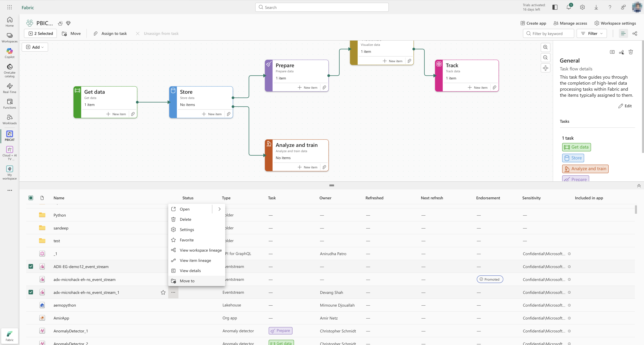Open Real-Time hub in sidebar

click(10, 88)
